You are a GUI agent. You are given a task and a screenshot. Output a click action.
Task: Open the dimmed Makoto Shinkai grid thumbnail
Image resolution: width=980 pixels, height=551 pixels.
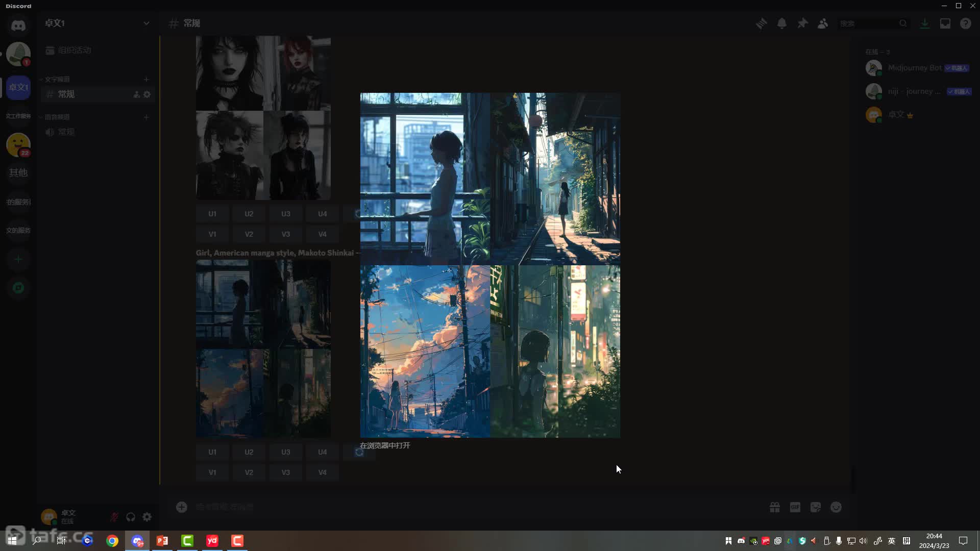[x=263, y=349]
